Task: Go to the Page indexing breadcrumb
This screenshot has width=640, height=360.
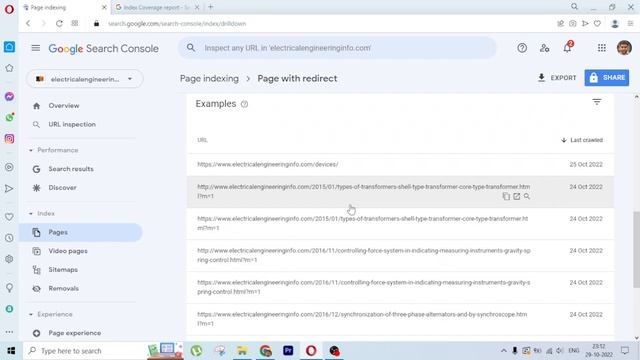Action: pyautogui.click(x=209, y=78)
